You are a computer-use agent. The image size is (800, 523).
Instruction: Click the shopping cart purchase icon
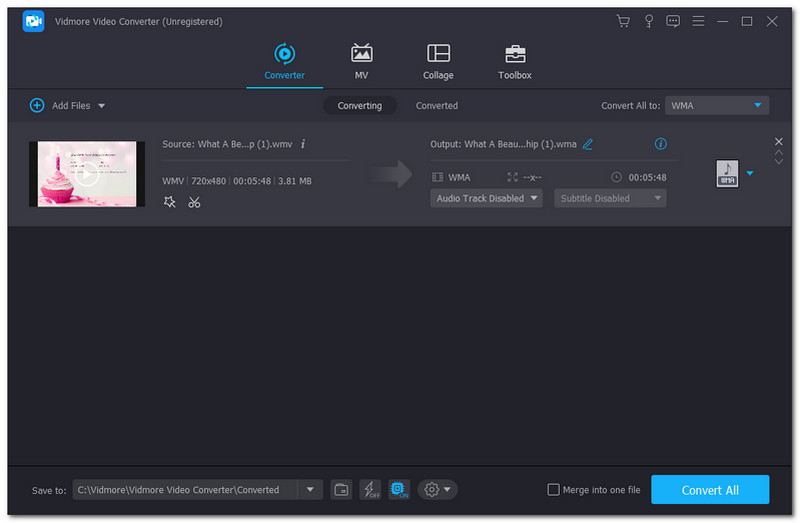tap(624, 21)
